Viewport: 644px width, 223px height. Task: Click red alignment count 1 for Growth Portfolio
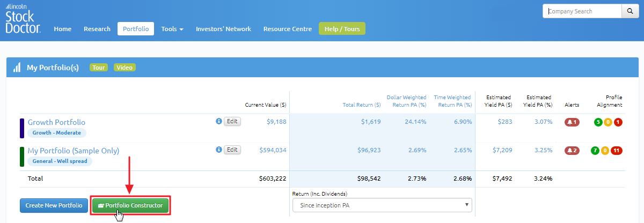pyautogui.click(x=618, y=122)
